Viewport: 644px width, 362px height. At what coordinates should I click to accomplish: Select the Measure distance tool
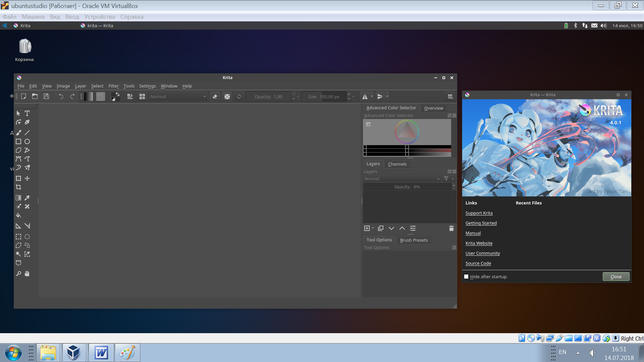tap(27, 226)
